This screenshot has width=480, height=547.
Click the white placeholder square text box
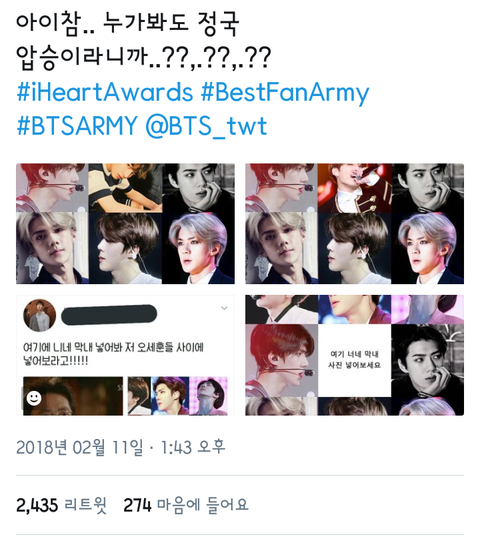[x=354, y=360]
